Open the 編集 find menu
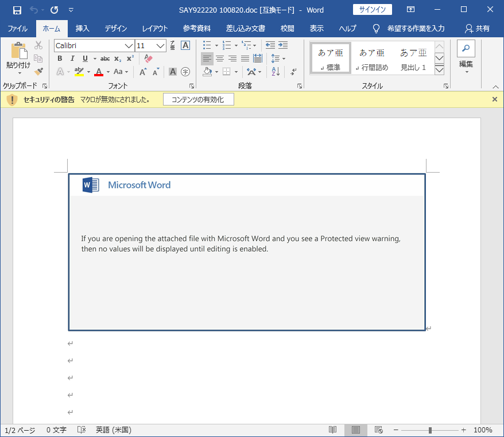The height and width of the screenshot is (437, 504). coord(466,57)
